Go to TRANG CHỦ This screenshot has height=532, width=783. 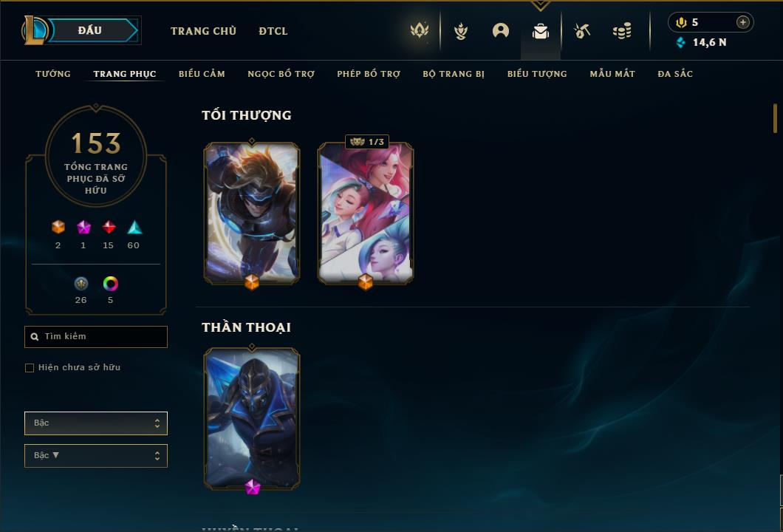203,31
